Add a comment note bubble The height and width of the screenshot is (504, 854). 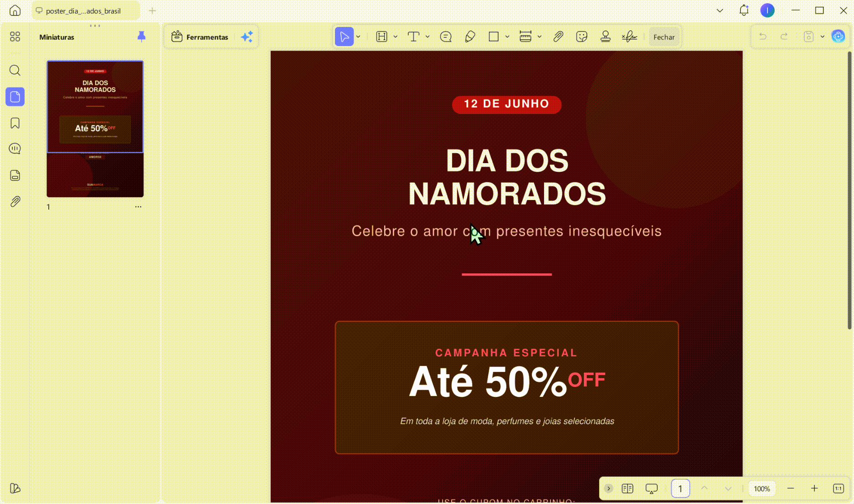pos(446,36)
